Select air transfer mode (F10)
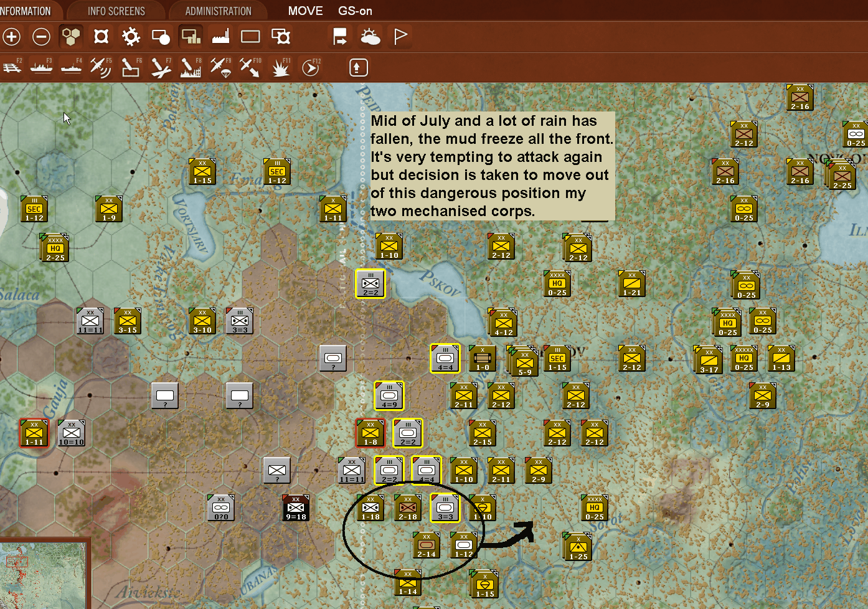 pos(250,67)
